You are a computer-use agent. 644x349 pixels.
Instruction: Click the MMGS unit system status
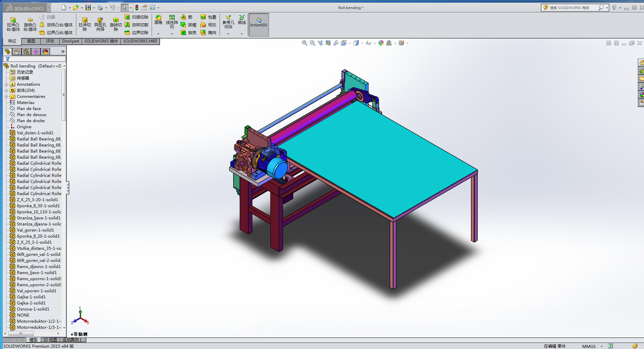pyautogui.click(x=589, y=346)
